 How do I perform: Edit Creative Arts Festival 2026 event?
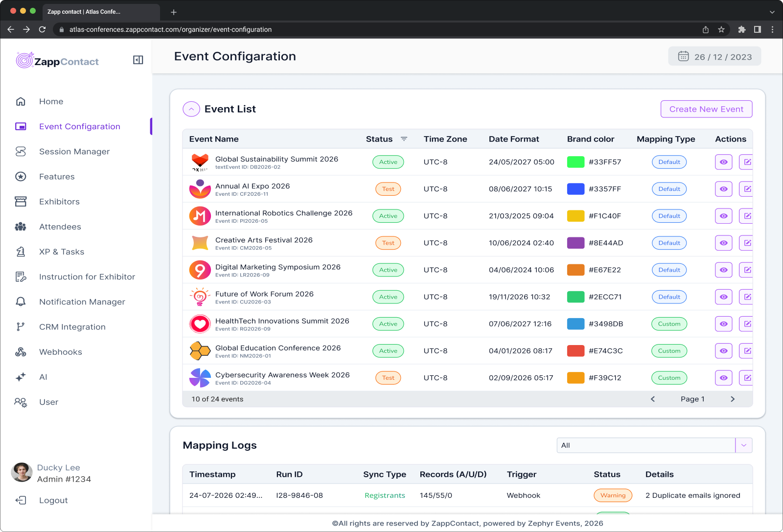[x=746, y=243]
